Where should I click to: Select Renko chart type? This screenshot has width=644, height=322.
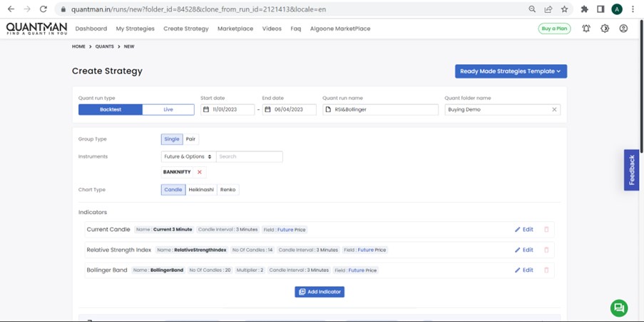[x=228, y=190]
